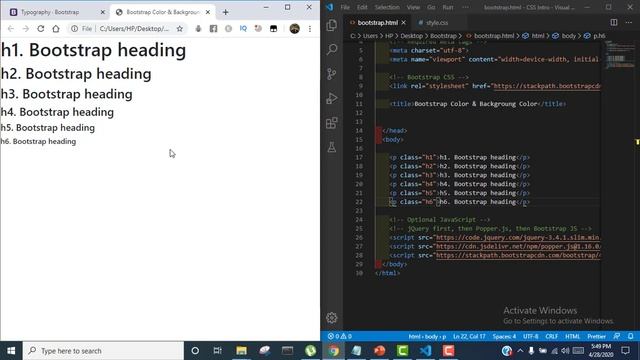Click errors and warnings status indicator
This screenshot has height=360, width=640.
[340, 336]
